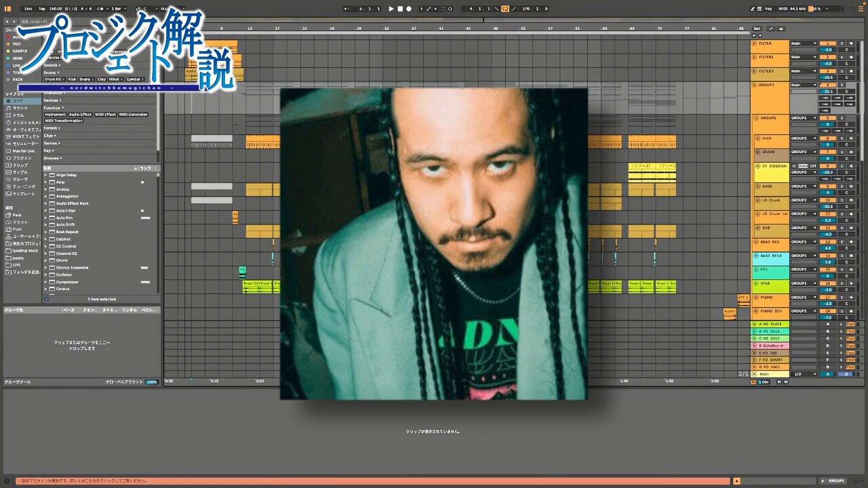Expand the Align Delay device folder
868x488 pixels.
point(46,175)
